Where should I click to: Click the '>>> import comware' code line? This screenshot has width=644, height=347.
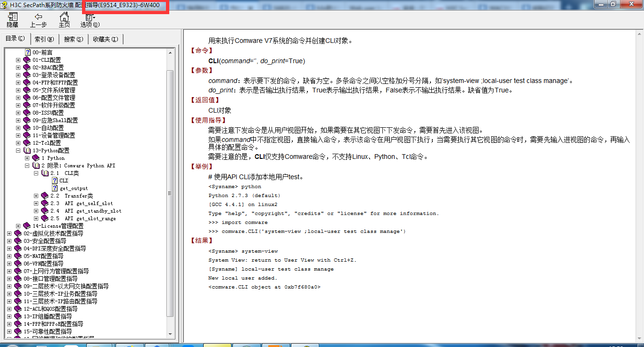(238, 223)
